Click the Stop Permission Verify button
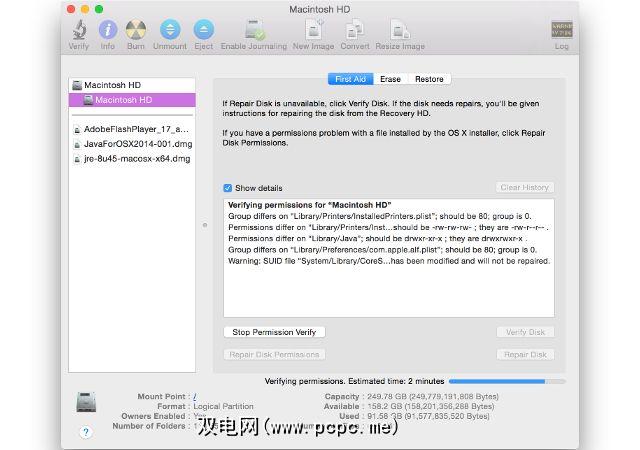 click(x=274, y=332)
